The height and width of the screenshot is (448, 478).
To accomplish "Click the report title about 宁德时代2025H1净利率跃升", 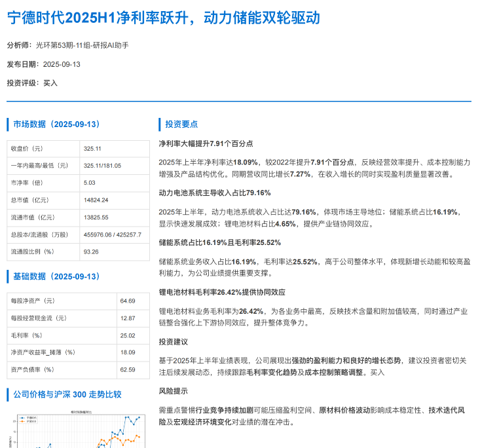I will coord(164,18).
